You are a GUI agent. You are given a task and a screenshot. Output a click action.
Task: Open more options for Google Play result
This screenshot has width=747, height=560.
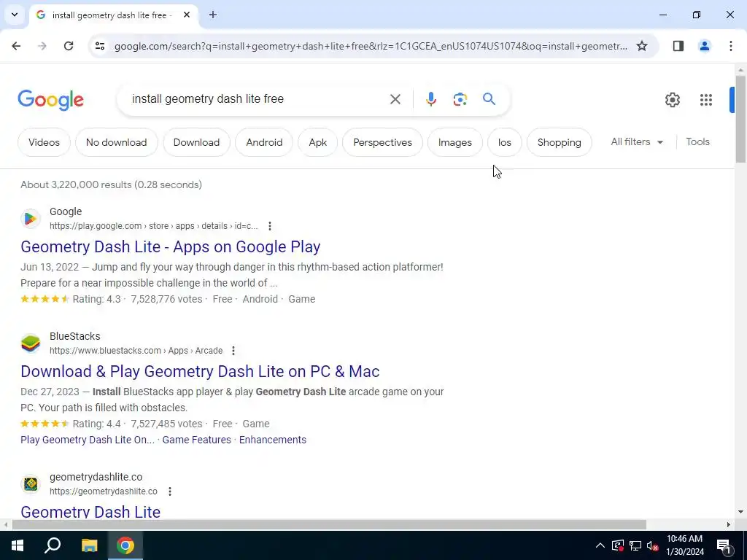pos(270,226)
